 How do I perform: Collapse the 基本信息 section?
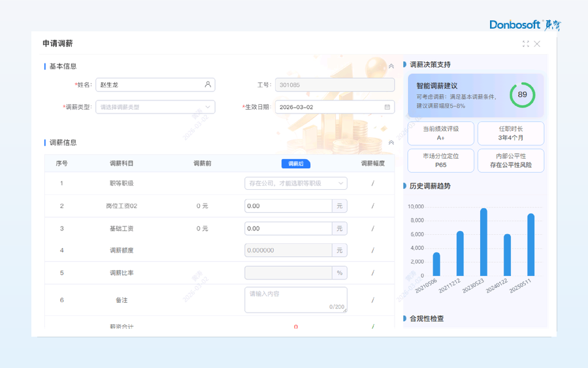click(391, 67)
